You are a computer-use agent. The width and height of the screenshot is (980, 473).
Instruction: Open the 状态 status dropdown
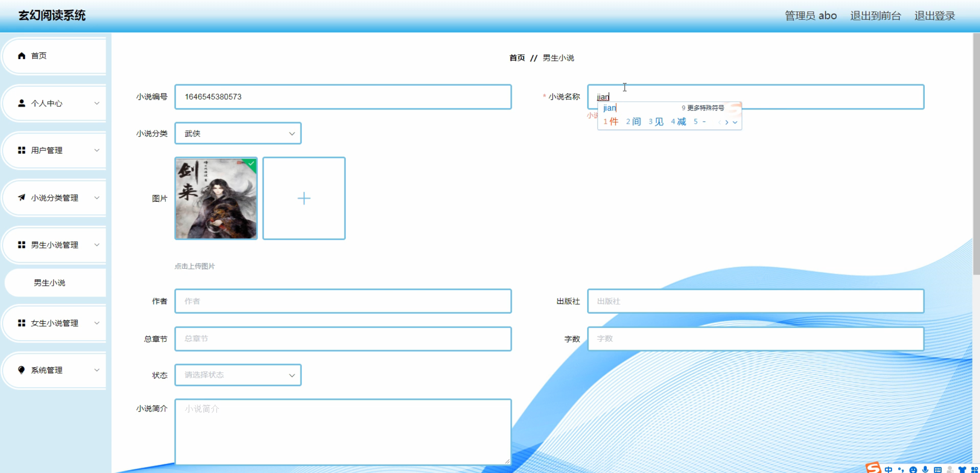pyautogui.click(x=238, y=375)
